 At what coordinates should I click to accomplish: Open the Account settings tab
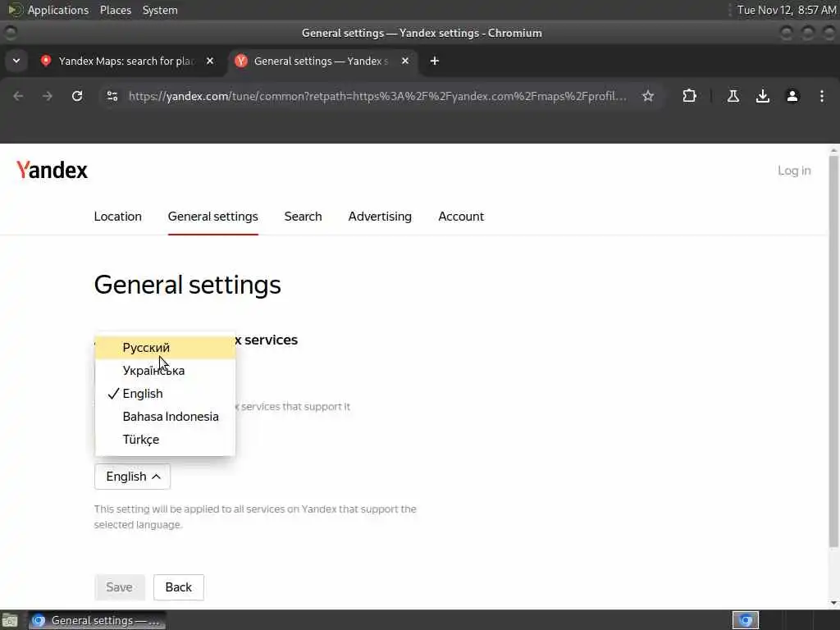tap(461, 217)
